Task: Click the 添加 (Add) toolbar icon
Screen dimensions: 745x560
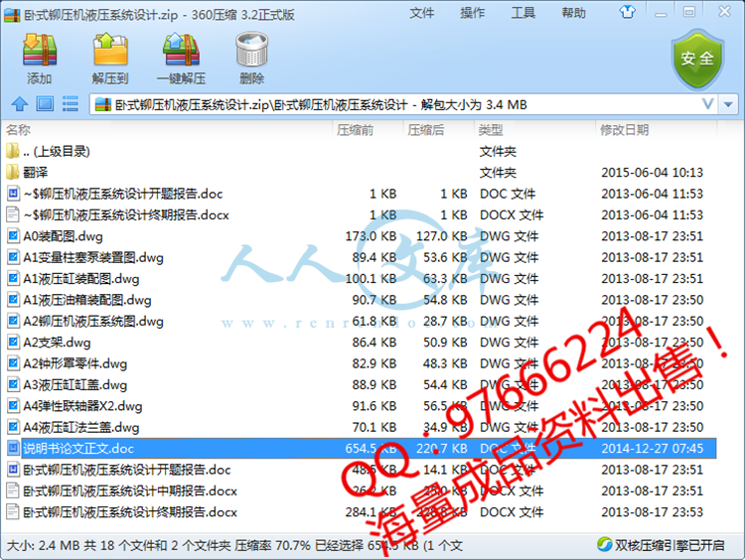Action: (x=40, y=50)
